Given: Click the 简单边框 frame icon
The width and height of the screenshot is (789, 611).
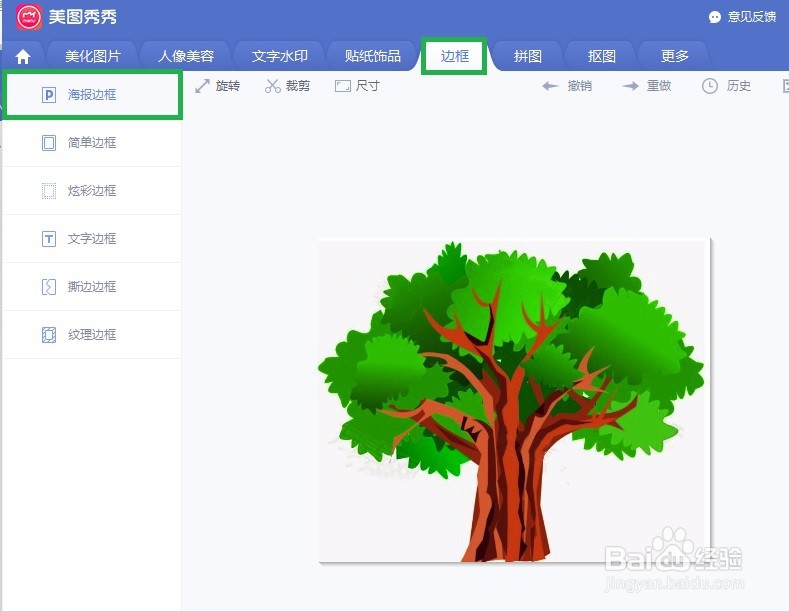Looking at the screenshot, I should (x=49, y=143).
